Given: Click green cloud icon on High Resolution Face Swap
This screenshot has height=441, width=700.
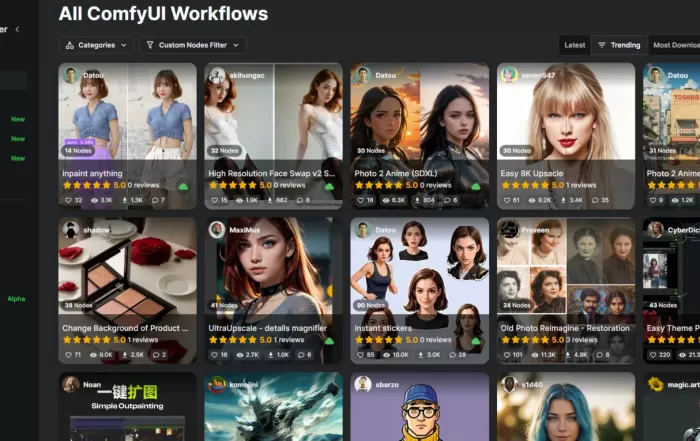Looking at the screenshot, I should pos(329,187).
